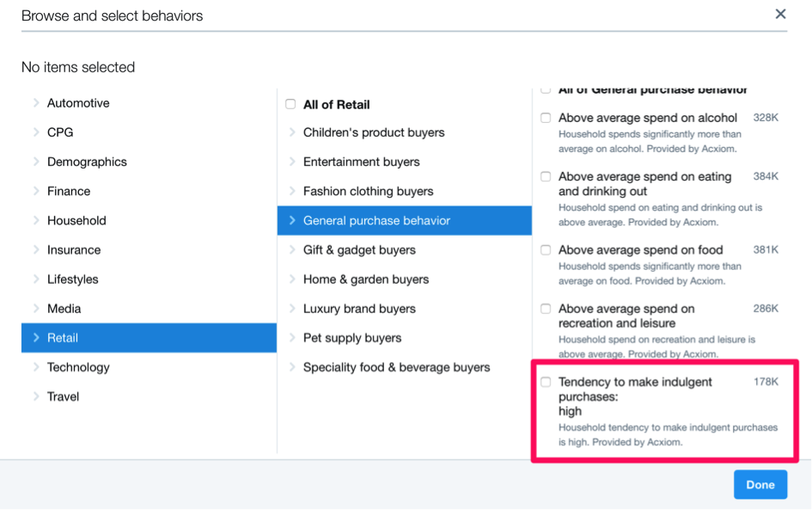This screenshot has height=510, width=812.
Task: Open Speciality food & beverage buyers
Action: (x=396, y=367)
